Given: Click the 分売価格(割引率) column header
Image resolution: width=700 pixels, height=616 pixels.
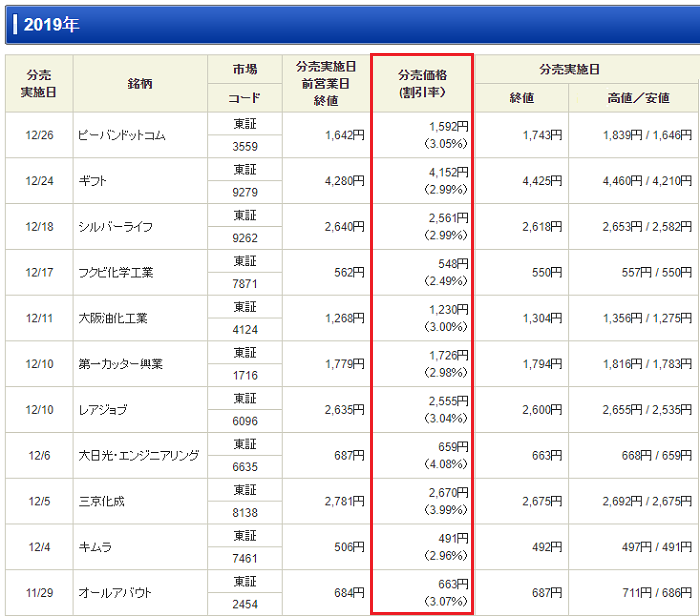Looking at the screenshot, I should tap(422, 83).
